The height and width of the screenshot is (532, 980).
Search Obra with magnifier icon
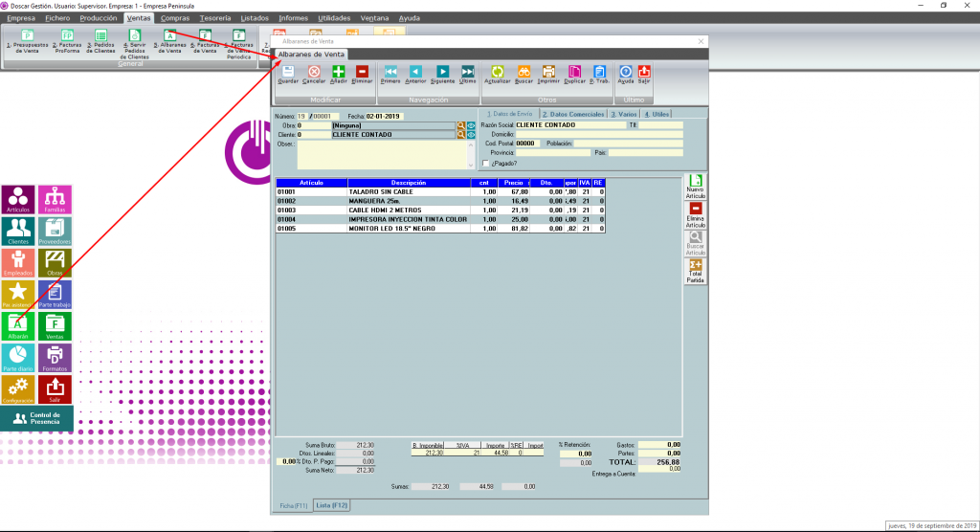pos(461,125)
